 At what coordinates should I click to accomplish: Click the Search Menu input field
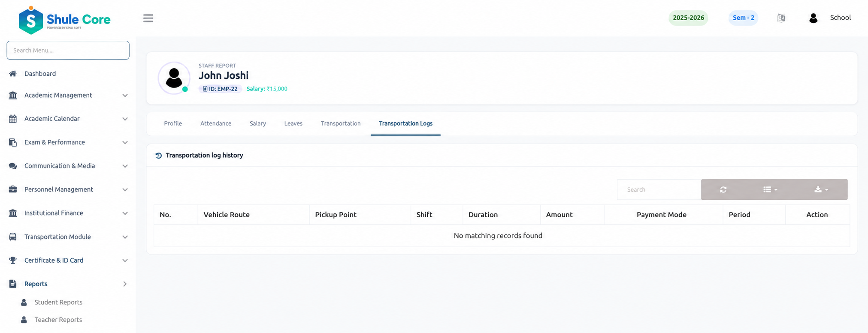tap(68, 50)
